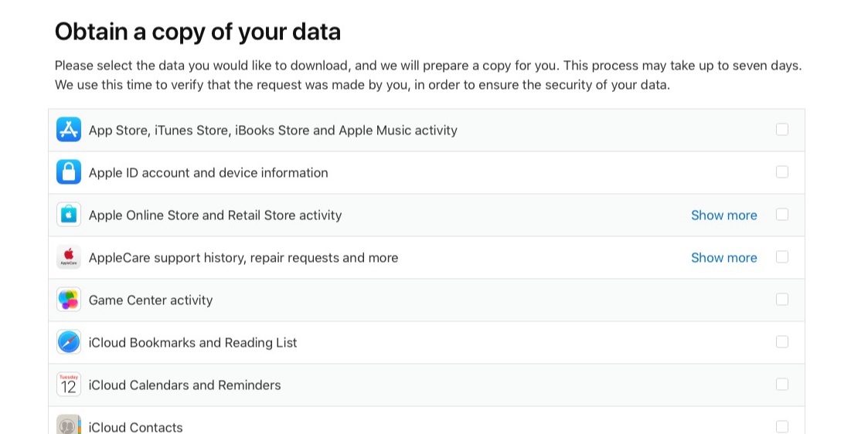
Task: Click the Game Center activity row label
Action: [x=151, y=300]
